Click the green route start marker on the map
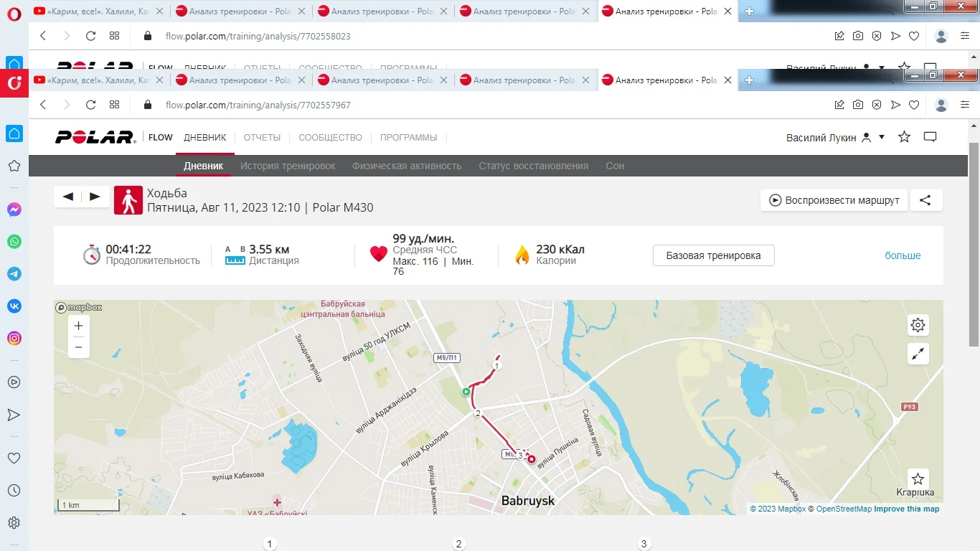The height and width of the screenshot is (551, 980). (x=466, y=392)
